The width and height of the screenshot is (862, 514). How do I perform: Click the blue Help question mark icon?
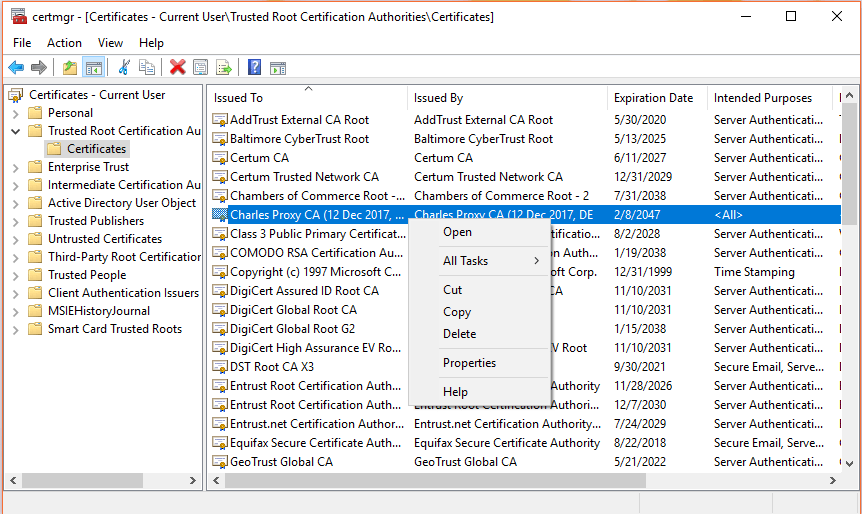(255, 68)
